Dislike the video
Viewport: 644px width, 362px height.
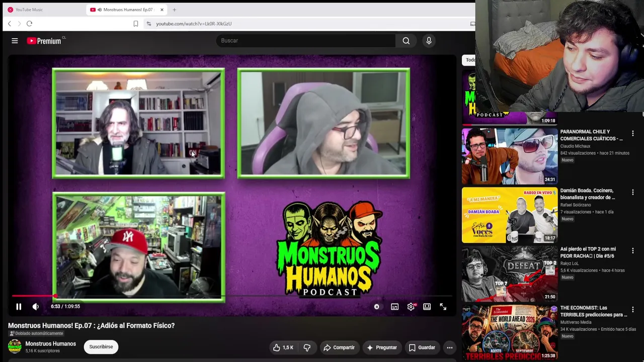click(307, 347)
